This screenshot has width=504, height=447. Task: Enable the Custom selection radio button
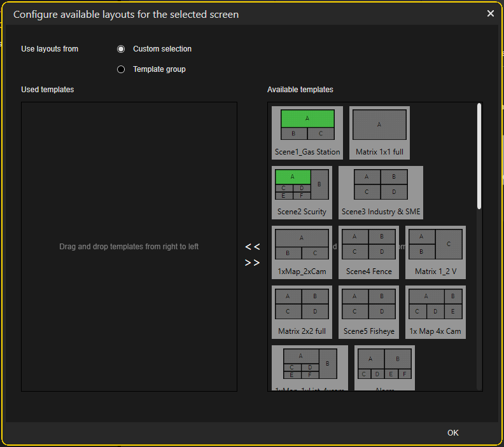point(121,49)
